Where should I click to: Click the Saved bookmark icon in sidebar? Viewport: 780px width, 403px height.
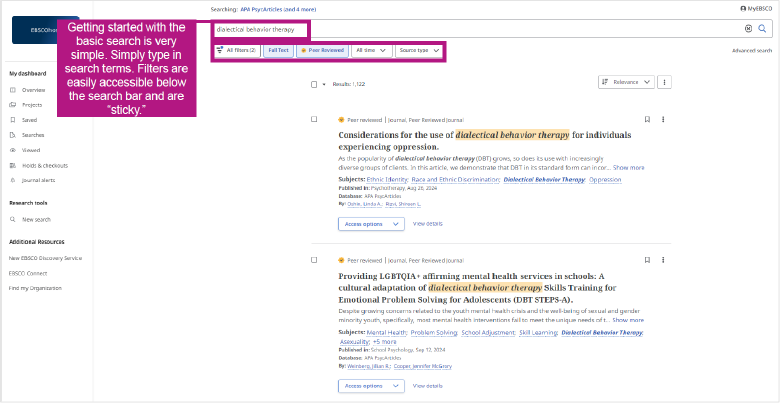pyautogui.click(x=13, y=120)
